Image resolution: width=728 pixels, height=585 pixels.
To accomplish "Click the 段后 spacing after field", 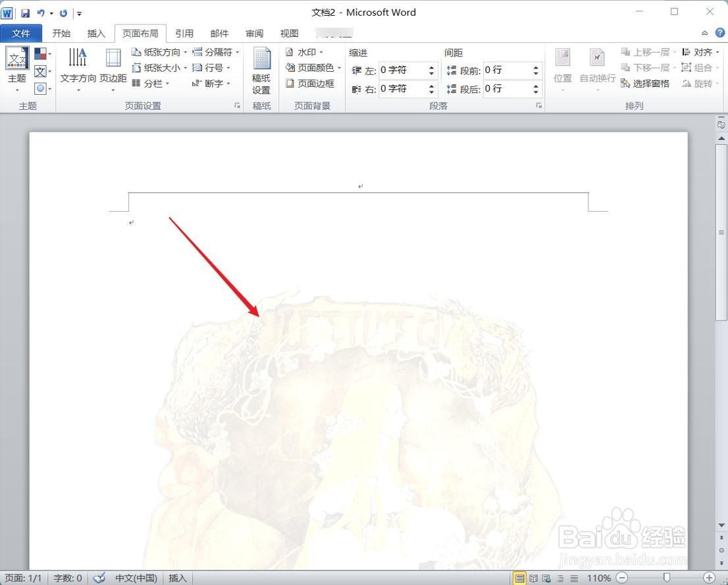I will (x=507, y=89).
